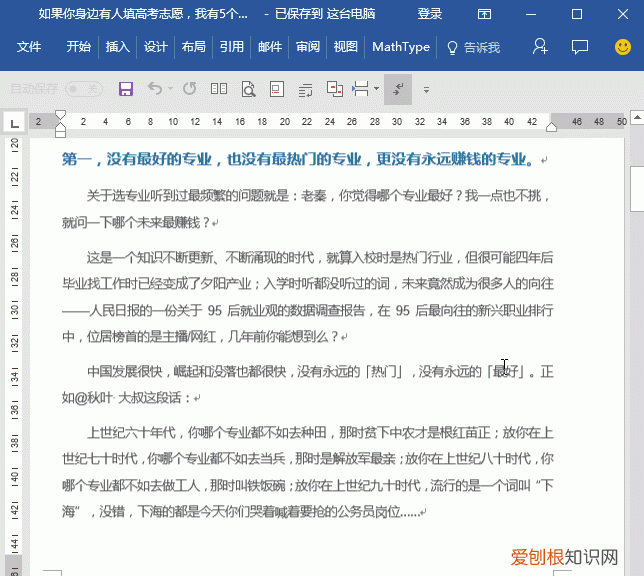Screen dimensions: 644x576
Task: Click the first line indent marker
Action: [x=60, y=115]
